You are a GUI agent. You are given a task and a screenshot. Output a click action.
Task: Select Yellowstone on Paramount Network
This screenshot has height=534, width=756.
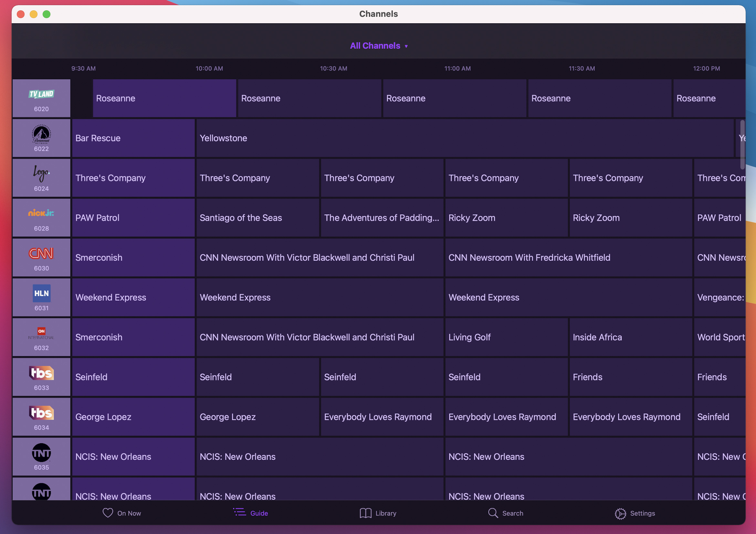pyautogui.click(x=464, y=138)
